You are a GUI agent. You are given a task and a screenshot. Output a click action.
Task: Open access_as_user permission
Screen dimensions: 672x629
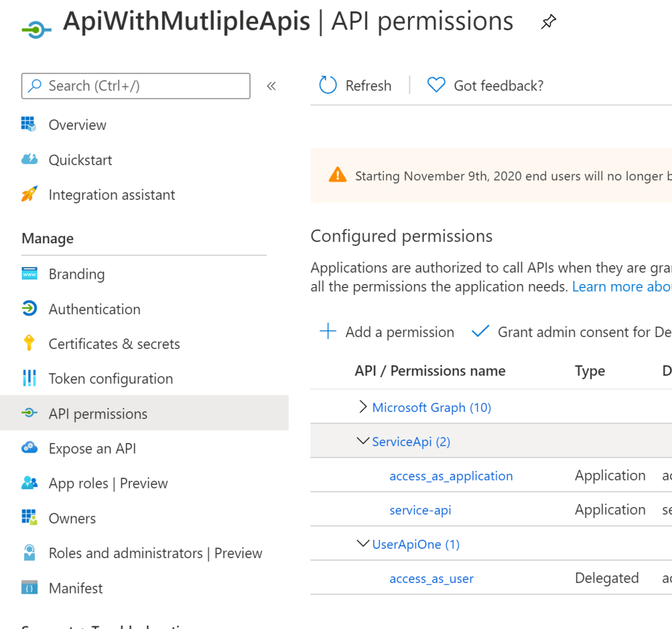coord(431,579)
